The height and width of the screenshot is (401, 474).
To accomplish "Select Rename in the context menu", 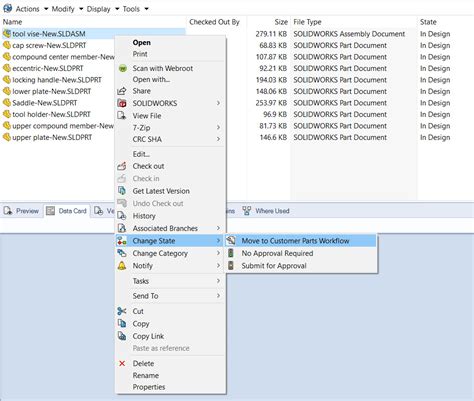I will 146,375.
